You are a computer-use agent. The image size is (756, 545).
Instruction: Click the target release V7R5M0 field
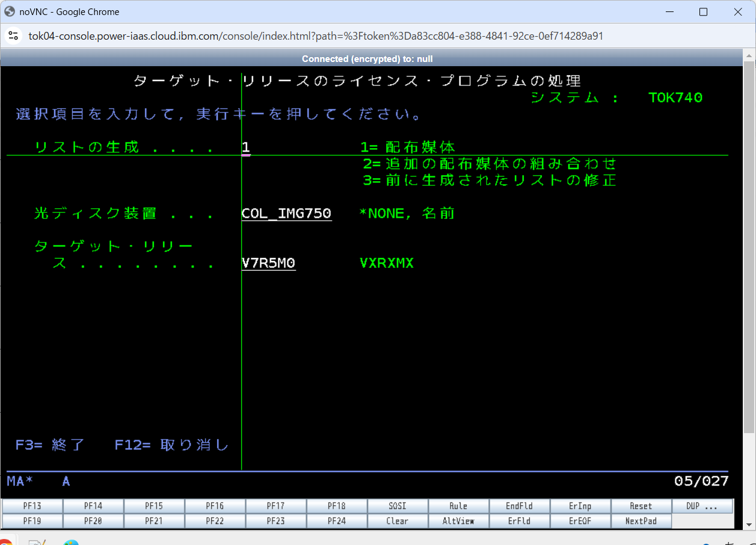[268, 263]
